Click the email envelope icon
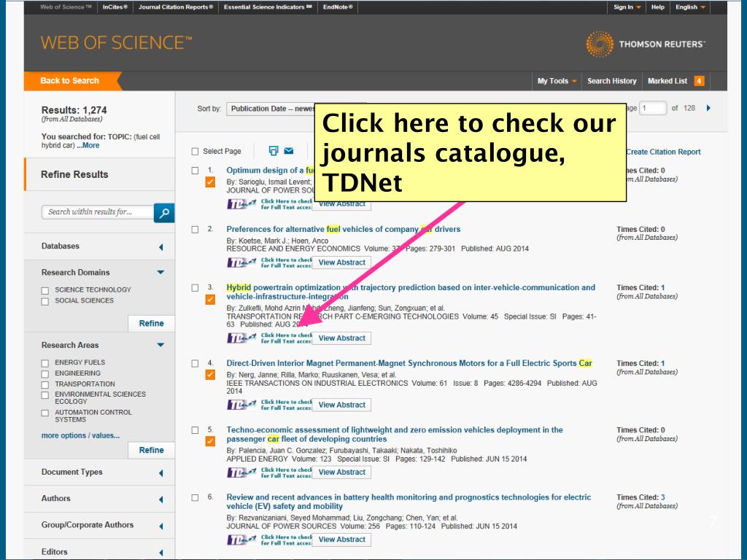This screenshot has width=747, height=560. [x=289, y=151]
